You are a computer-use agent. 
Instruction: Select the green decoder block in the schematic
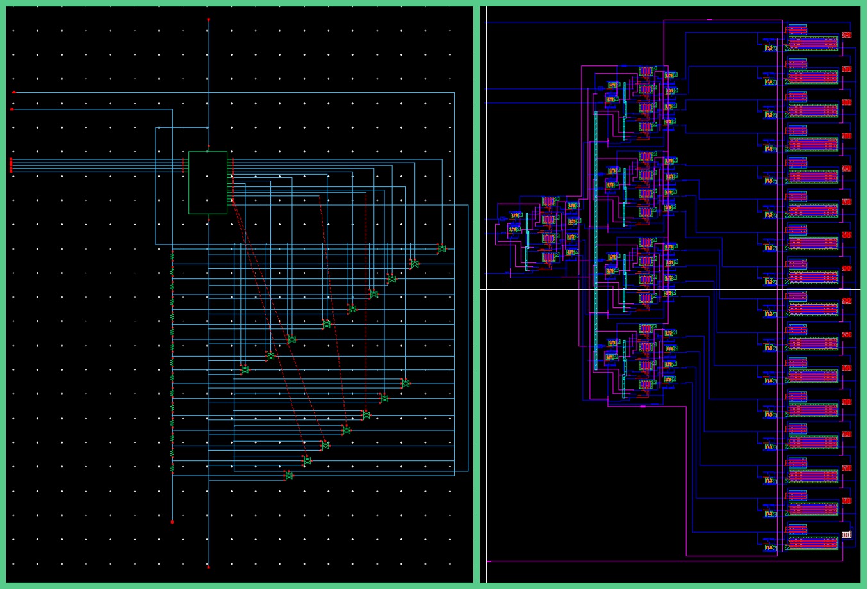pyautogui.click(x=208, y=182)
